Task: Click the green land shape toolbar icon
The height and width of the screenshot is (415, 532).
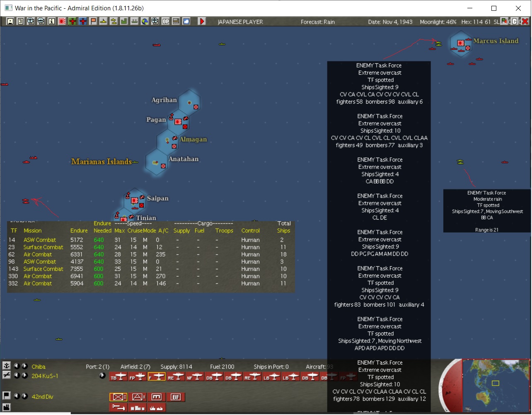Action: pyautogui.click(x=124, y=22)
